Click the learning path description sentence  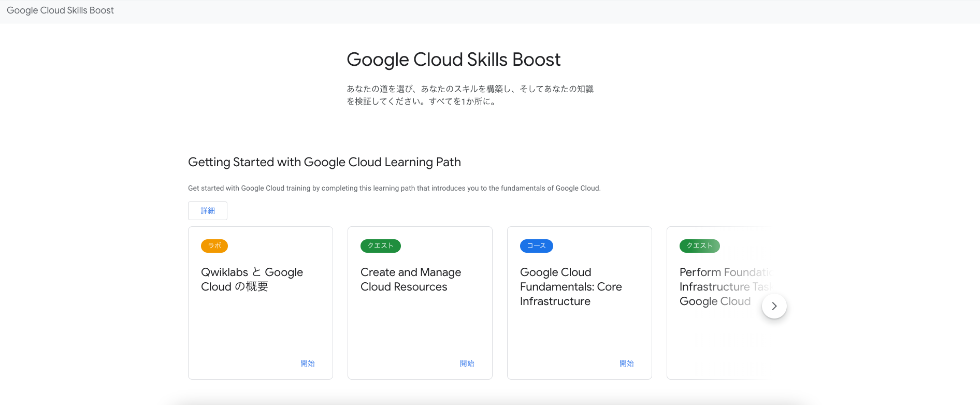(x=394, y=189)
